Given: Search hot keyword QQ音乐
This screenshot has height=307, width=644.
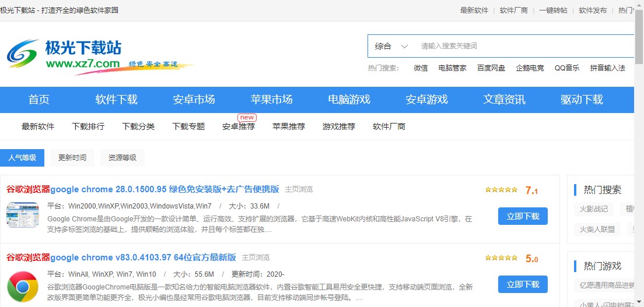Looking at the screenshot, I should pyautogui.click(x=567, y=68).
